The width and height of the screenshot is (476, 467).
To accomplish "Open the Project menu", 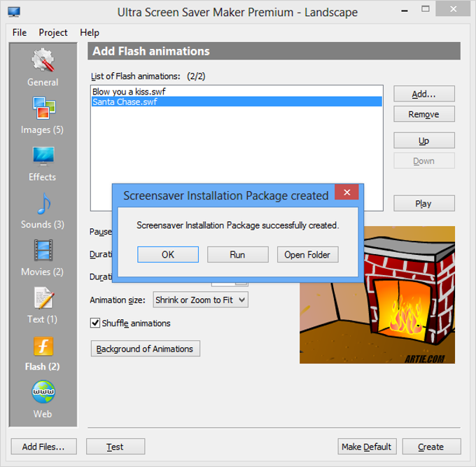I will [52, 32].
